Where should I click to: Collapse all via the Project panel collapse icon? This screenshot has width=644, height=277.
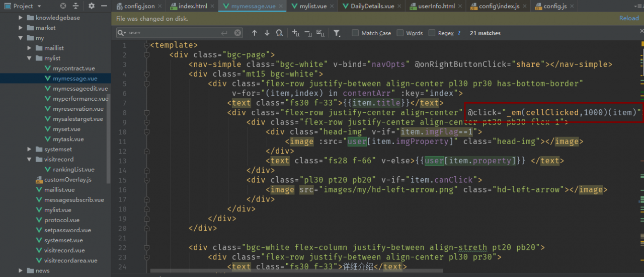tap(75, 6)
